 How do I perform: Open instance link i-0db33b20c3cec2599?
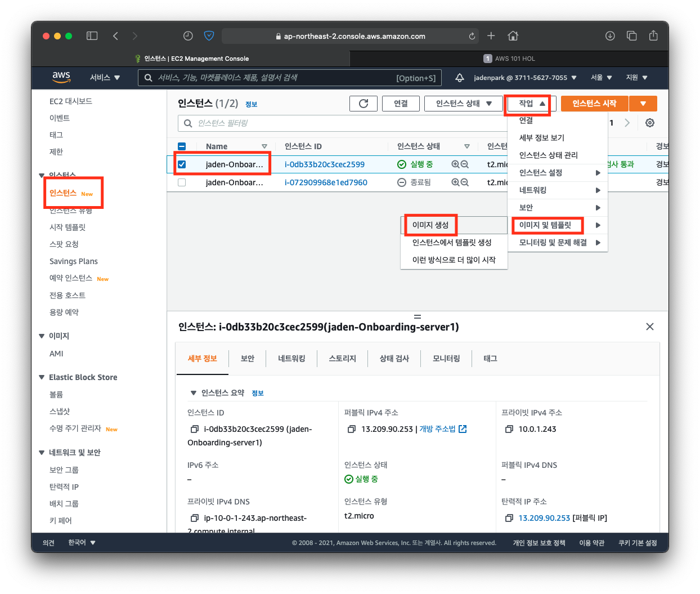click(x=325, y=164)
